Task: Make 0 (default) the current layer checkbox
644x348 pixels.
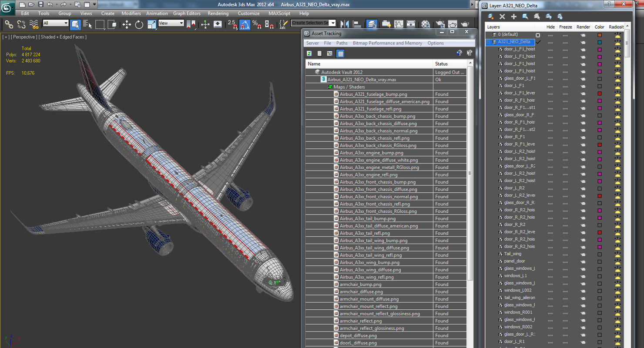Action: pyautogui.click(x=538, y=35)
